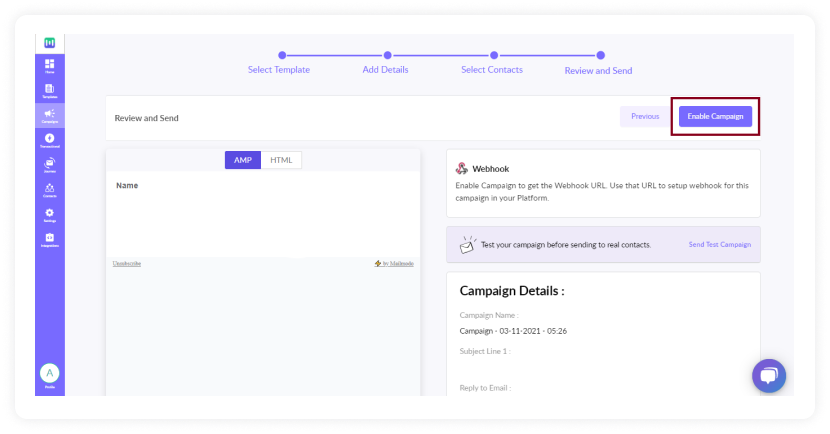
Task: Go to the Review and Send step
Action: coord(598,70)
